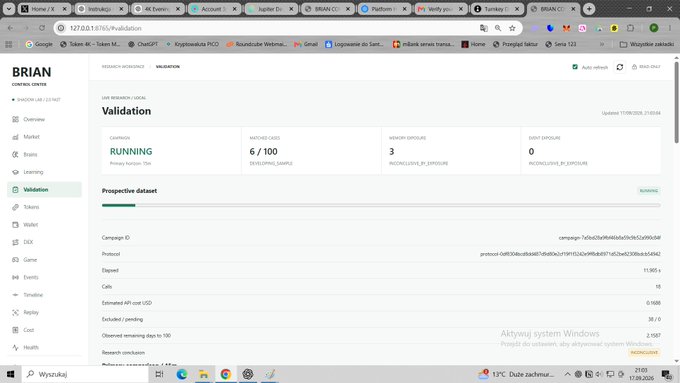Open the Cost section icon

(x=16, y=330)
